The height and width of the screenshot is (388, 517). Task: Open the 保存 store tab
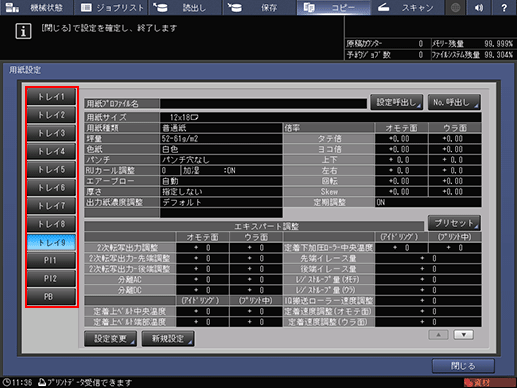point(259,7)
